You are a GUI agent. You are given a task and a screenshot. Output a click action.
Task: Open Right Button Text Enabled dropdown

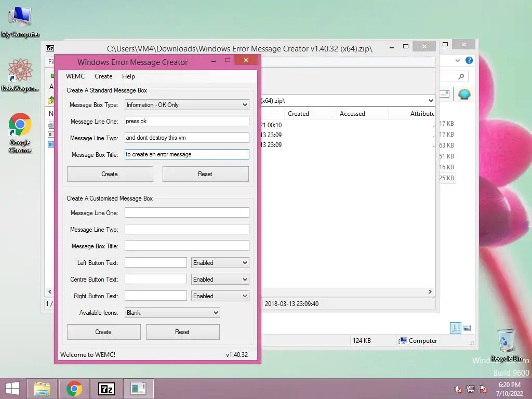coord(220,296)
